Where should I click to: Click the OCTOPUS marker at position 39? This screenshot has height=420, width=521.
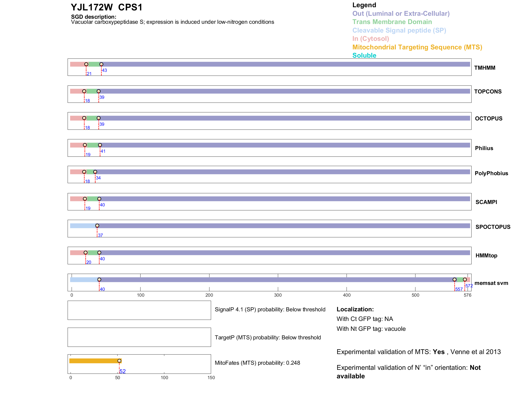click(x=99, y=118)
